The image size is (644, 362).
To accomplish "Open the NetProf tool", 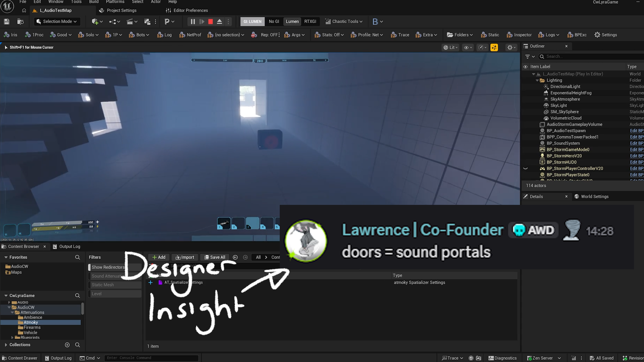I will pos(190,35).
